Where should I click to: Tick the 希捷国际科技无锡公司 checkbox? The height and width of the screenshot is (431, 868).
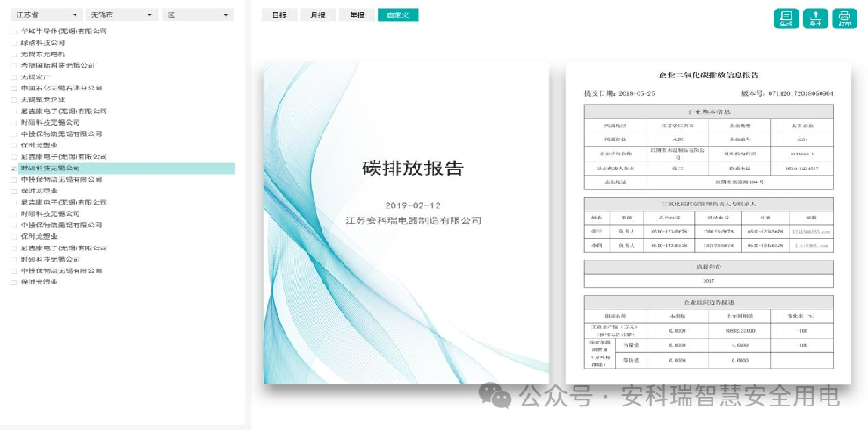click(x=14, y=66)
